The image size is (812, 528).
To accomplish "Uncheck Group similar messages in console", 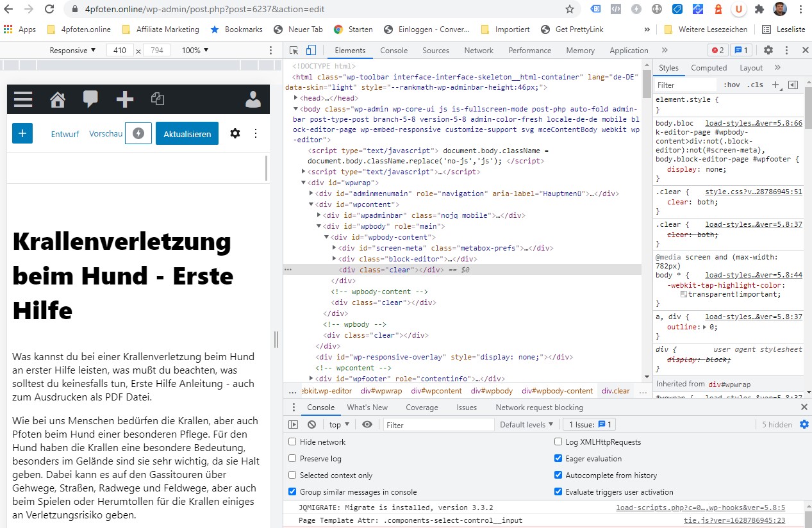I will [x=292, y=491].
